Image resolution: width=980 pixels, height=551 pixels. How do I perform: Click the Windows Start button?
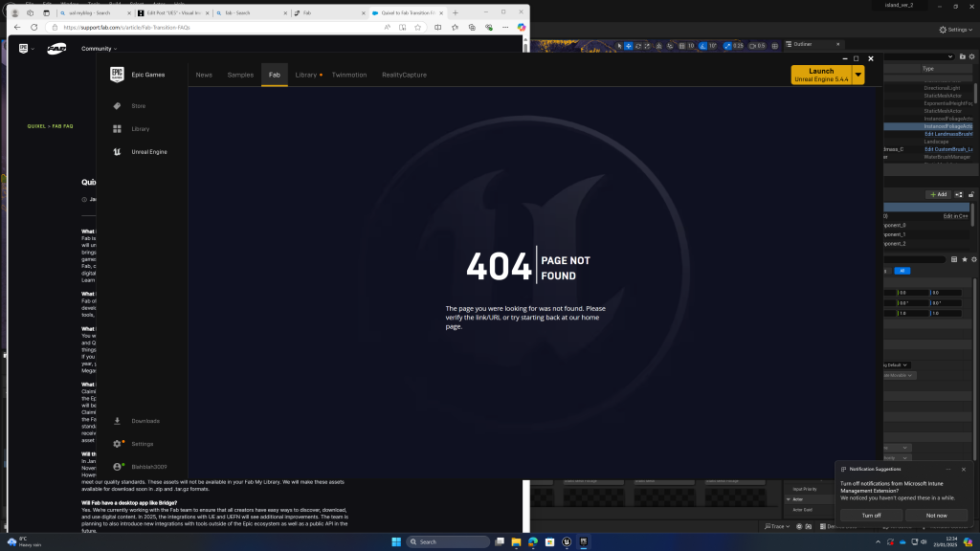(x=396, y=541)
